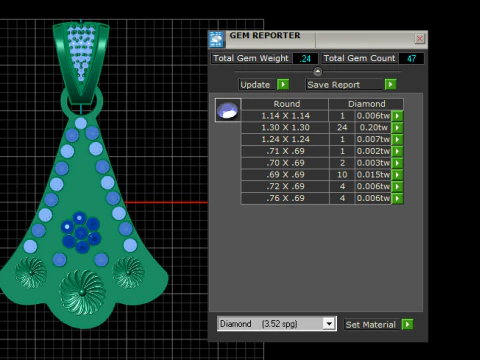
Task: Select the 1.24 X 1.24 size cell
Action: coord(285,139)
